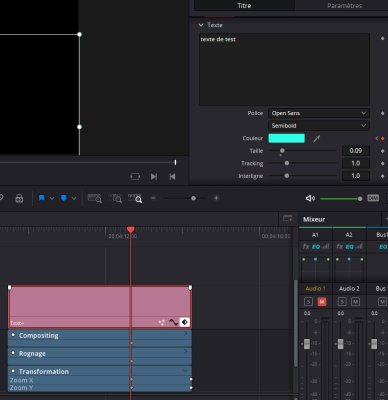388x400 pixels.
Task: Open the Open Sans font dropdown
Action: tap(318, 113)
